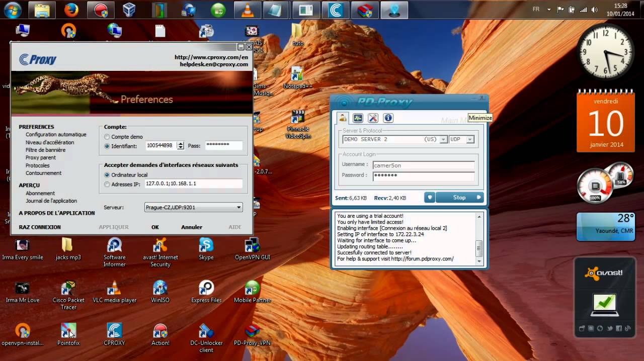Screen dimensions: 644x361
Task: Open Express Files desktop shortcut
Action: click(206, 293)
